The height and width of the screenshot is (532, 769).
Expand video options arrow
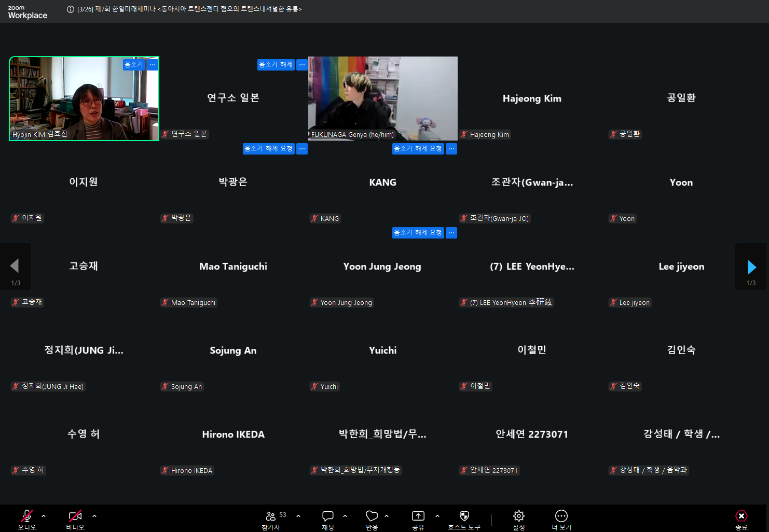pos(94,516)
